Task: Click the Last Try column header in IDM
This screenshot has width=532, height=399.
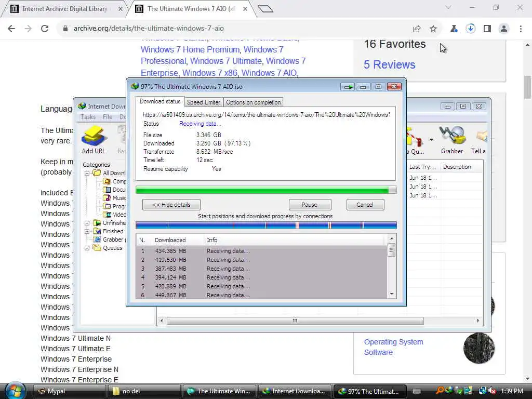Action: click(x=422, y=167)
